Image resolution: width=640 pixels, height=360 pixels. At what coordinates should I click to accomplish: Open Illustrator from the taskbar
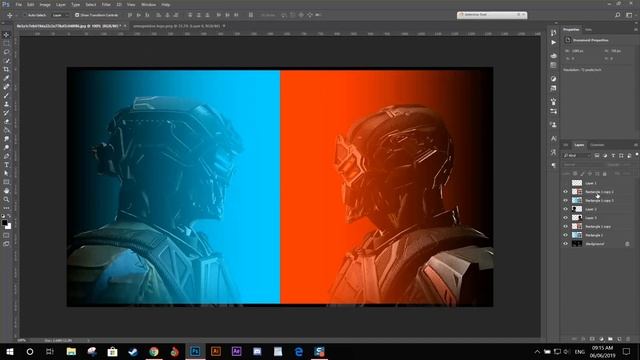[216, 351]
